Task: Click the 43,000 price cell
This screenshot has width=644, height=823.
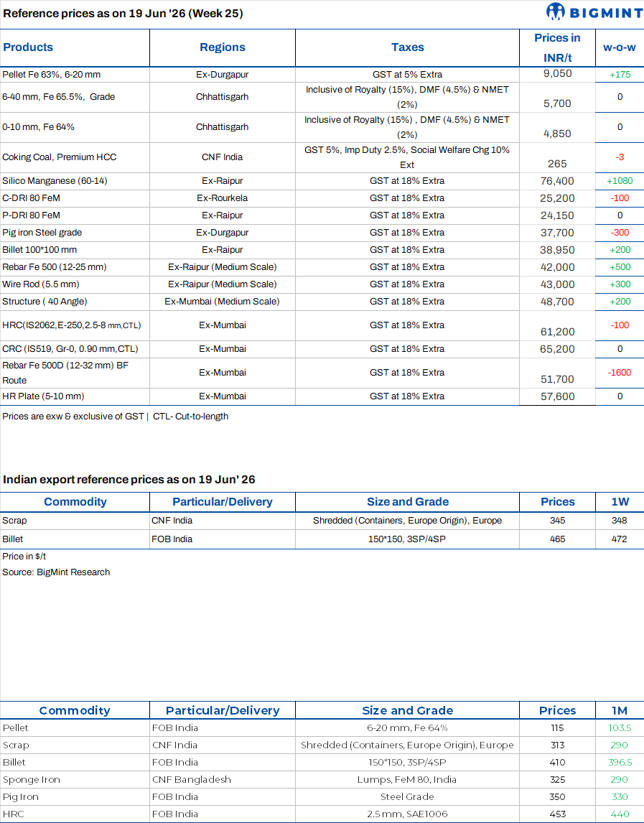Action: [x=557, y=285]
